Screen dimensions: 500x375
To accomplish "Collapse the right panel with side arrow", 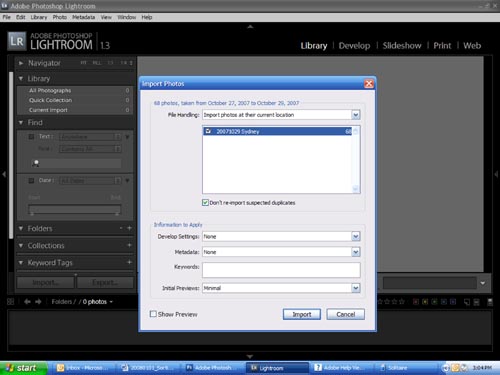I will [x=496, y=174].
